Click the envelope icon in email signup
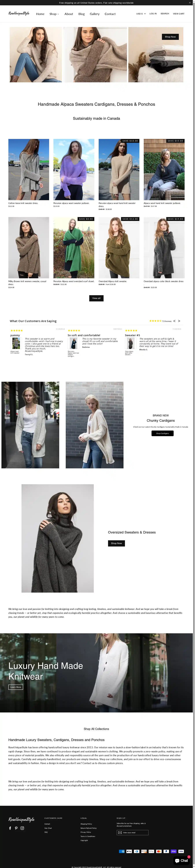Viewport: 195px width, 868px height. 120,832
